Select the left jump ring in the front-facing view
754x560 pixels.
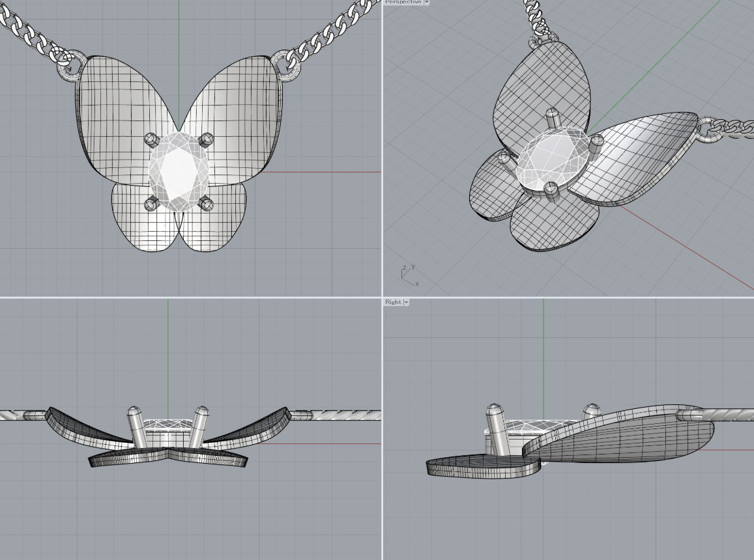tap(72, 67)
